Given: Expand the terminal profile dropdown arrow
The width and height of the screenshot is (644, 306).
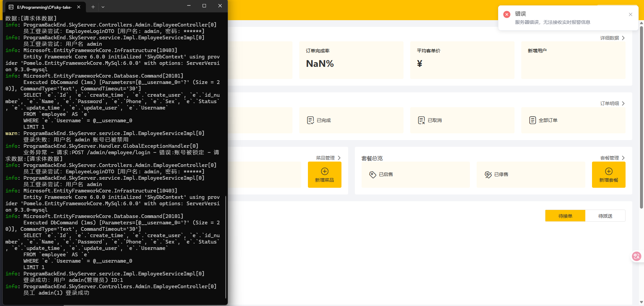Looking at the screenshot, I should (103, 7).
